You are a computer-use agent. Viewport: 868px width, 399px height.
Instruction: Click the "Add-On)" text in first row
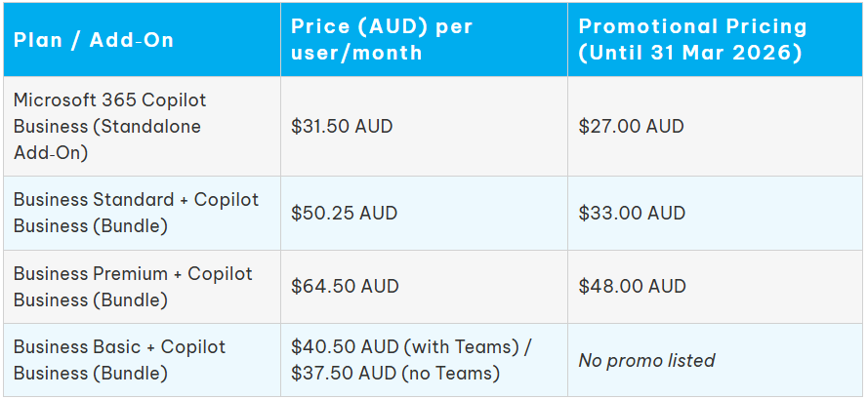click(x=50, y=152)
